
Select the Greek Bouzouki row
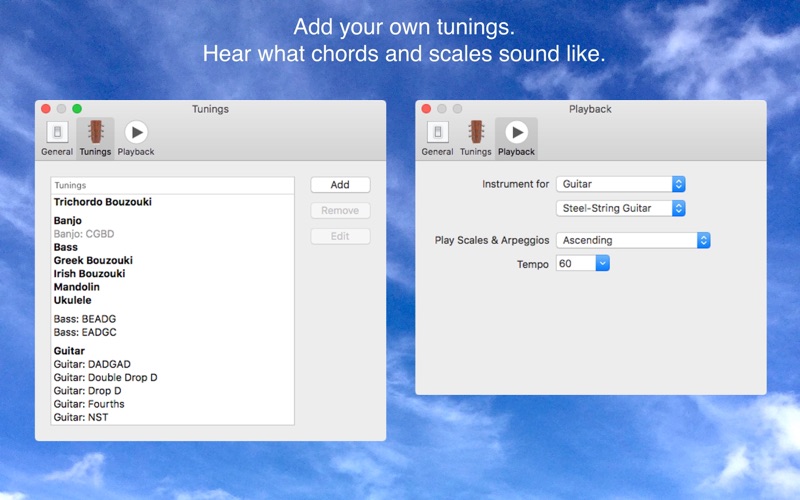tap(172, 260)
